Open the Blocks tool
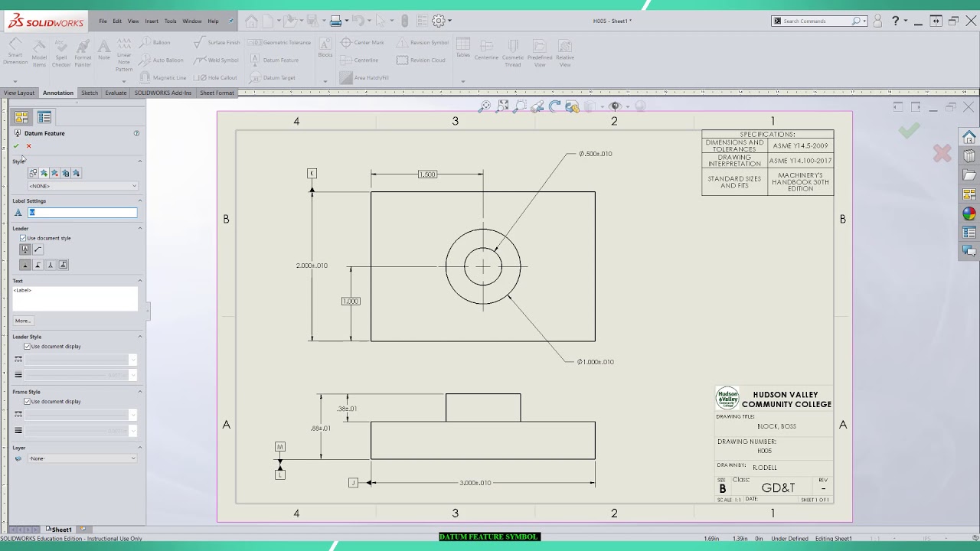 point(325,47)
